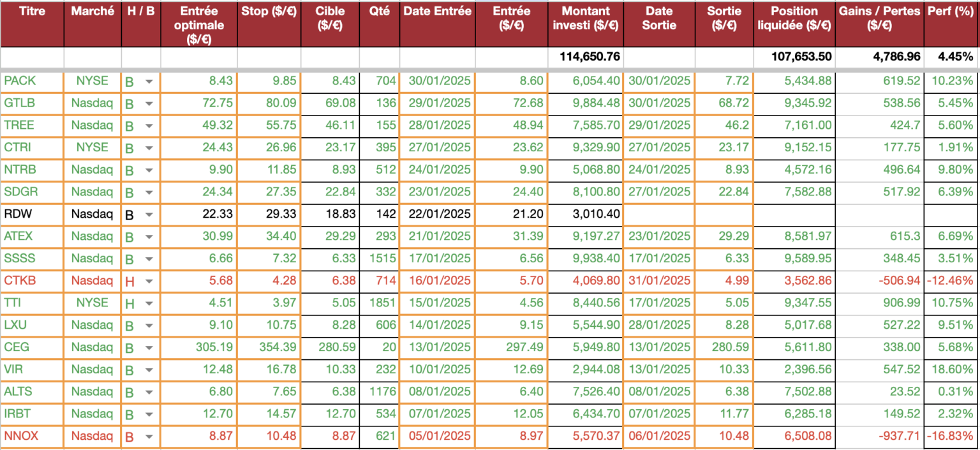The width and height of the screenshot is (980, 450).
Task: Select the GTLB ticker cell
Action: point(32,103)
